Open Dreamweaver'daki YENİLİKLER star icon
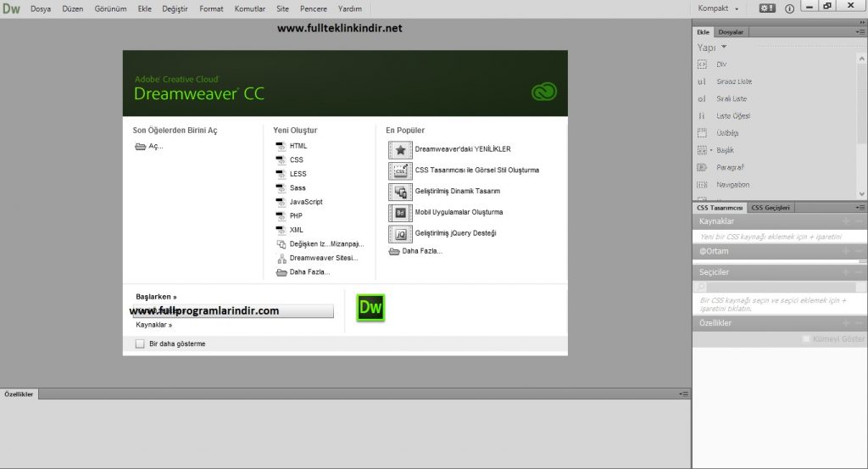The height and width of the screenshot is (469, 868). (400, 149)
